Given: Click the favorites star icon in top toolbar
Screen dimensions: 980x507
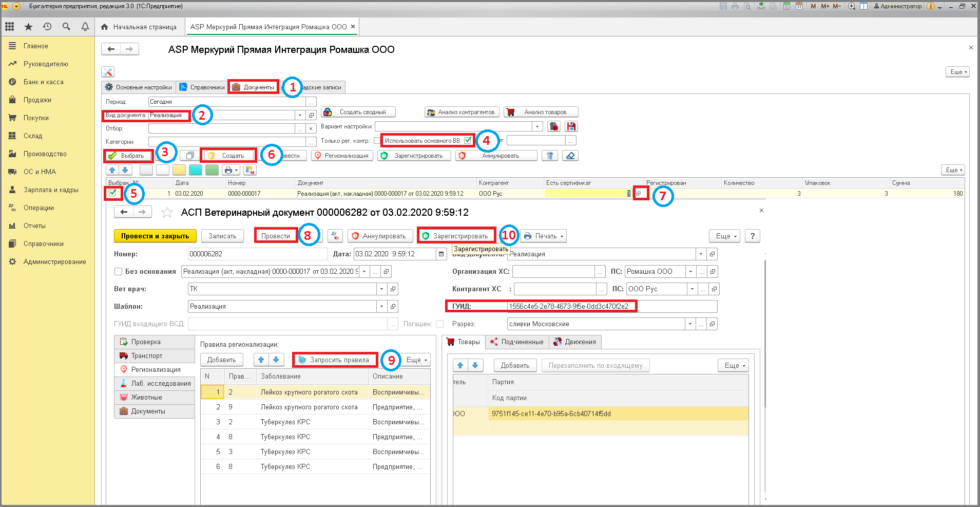Looking at the screenshot, I should [x=28, y=27].
